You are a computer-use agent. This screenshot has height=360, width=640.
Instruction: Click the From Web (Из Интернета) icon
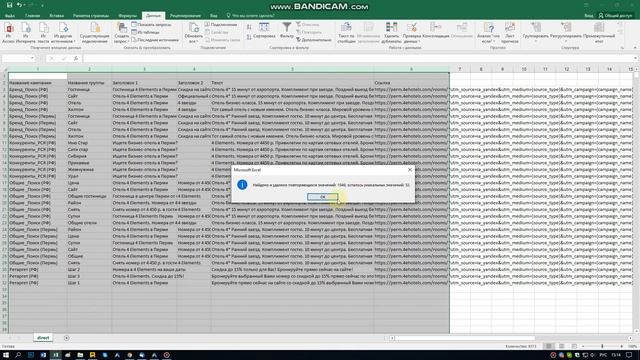tap(26, 33)
